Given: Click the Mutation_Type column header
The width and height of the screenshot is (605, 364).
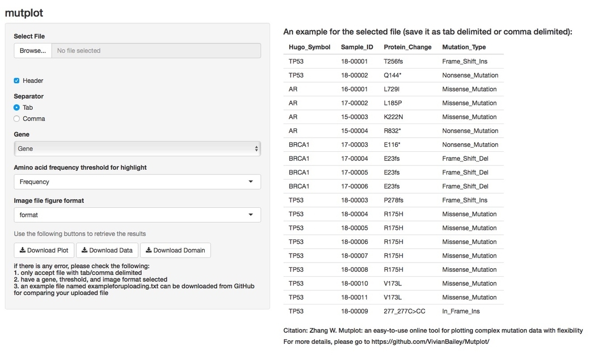Looking at the screenshot, I should pyautogui.click(x=464, y=47).
